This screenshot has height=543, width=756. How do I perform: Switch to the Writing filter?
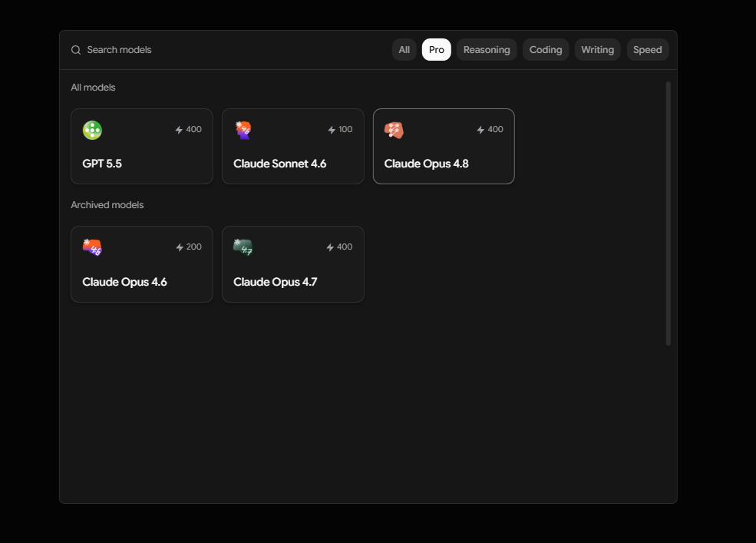pos(597,50)
